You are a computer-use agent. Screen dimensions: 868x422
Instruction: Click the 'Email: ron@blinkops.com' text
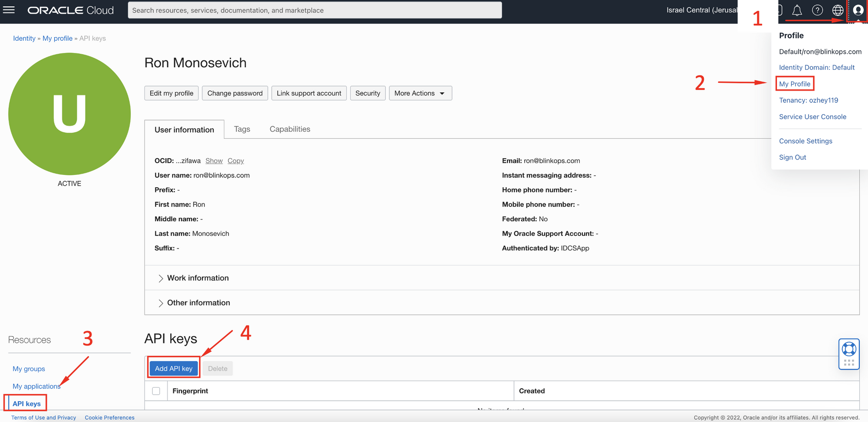[541, 161]
